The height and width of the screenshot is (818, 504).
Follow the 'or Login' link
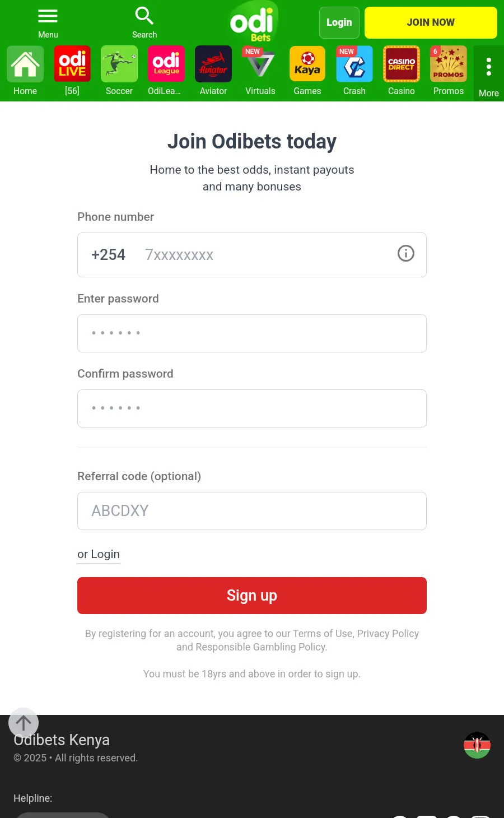(x=99, y=554)
